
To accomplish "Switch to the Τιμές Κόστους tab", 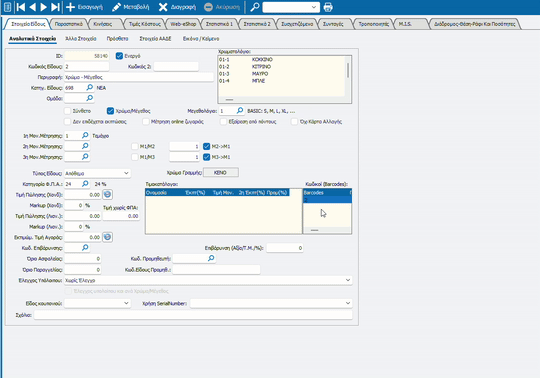I will tap(145, 24).
